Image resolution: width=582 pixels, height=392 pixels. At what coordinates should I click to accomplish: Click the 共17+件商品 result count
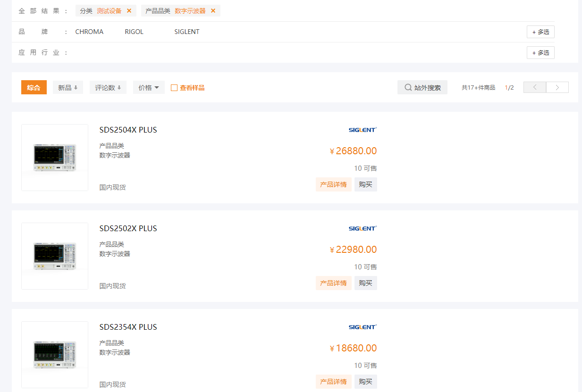coord(479,88)
